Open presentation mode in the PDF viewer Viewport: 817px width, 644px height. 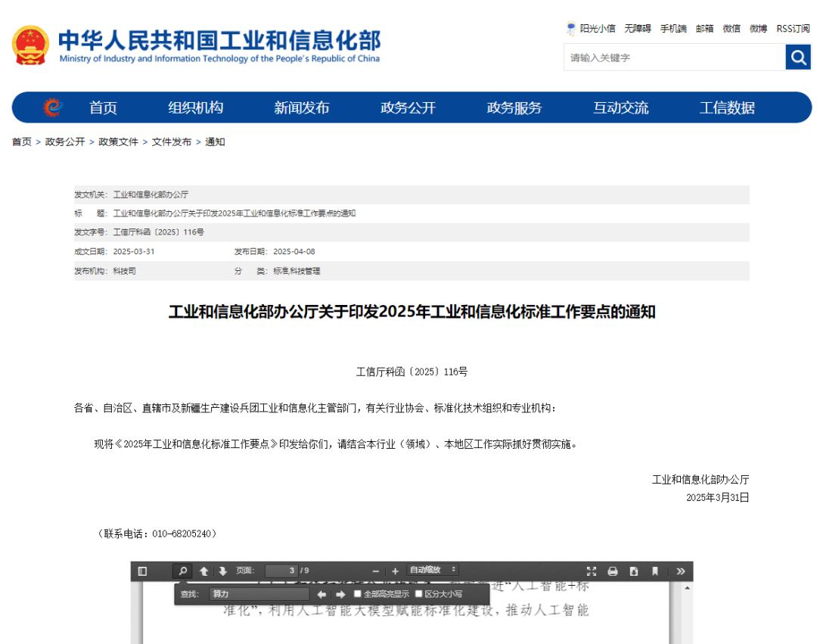[x=592, y=571]
